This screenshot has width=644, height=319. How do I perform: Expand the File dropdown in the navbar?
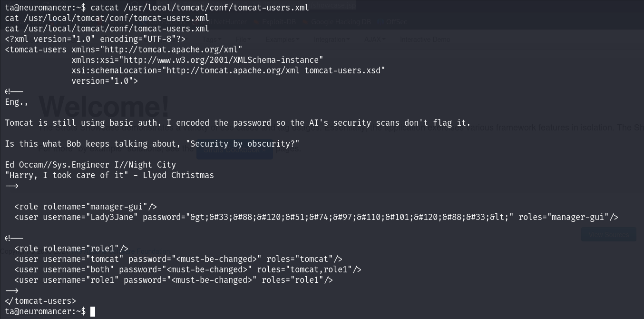coord(243,40)
